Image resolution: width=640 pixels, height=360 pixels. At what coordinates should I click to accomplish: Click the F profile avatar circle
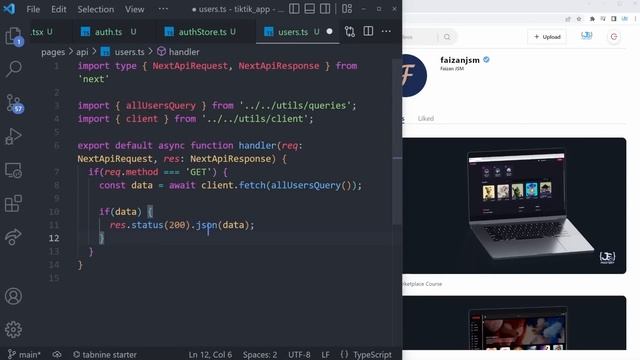(414, 76)
